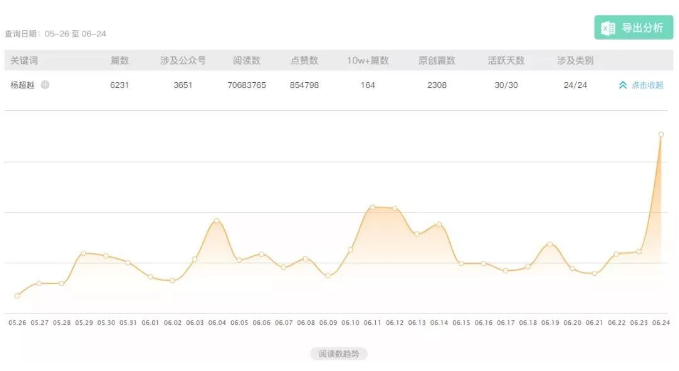679x371 pixels.
Task: Click the 关键词 column header
Action: tap(24, 61)
